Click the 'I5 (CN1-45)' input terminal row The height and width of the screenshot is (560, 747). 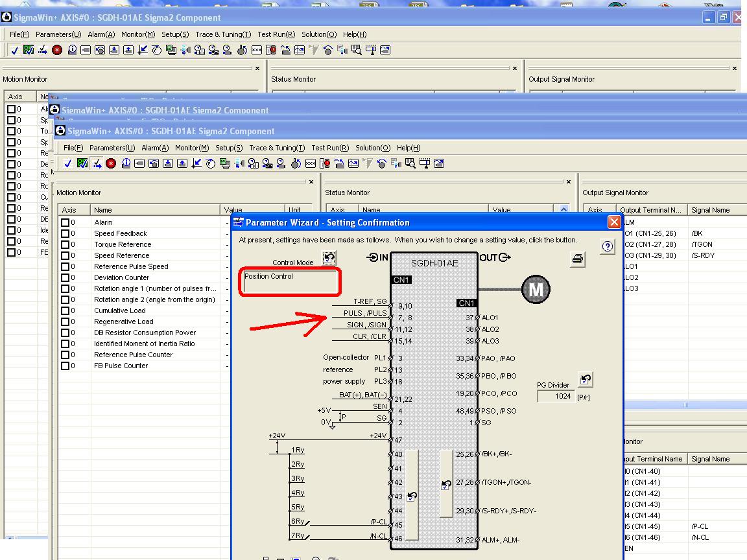pyautogui.click(x=643, y=526)
